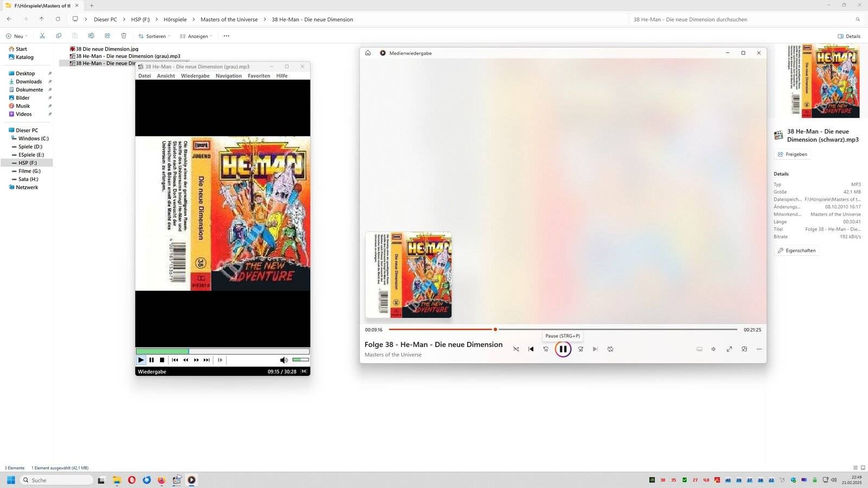
Task: Go up one folder level
Action: [41, 19]
